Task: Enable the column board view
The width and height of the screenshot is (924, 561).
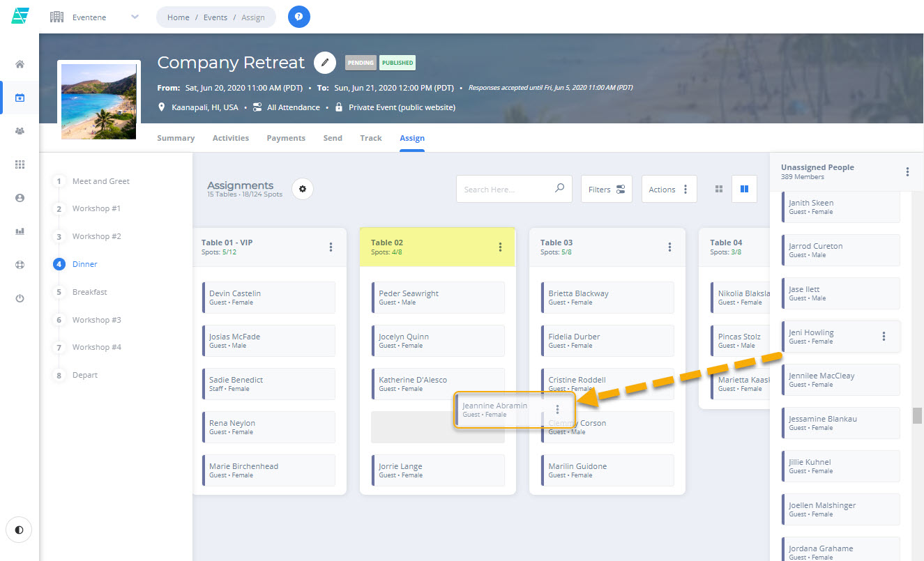Action: [744, 188]
